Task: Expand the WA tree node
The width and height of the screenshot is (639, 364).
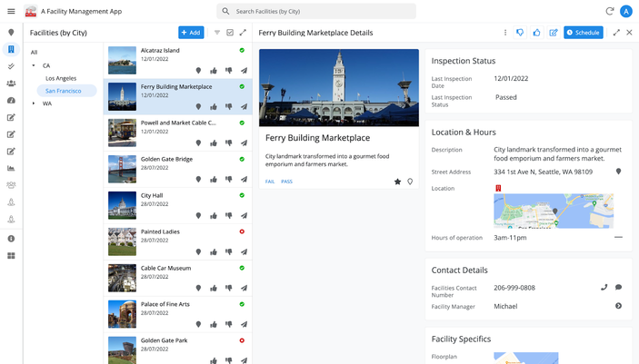Action: tap(34, 103)
